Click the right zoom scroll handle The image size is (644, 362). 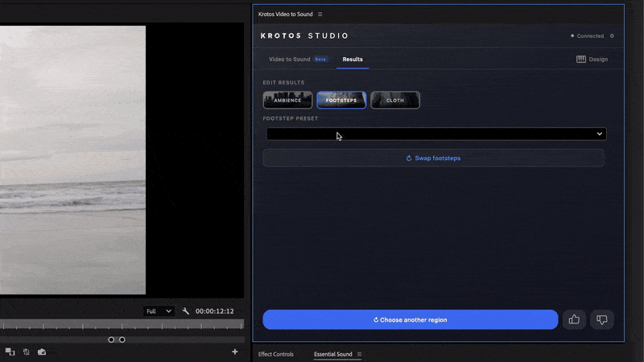(x=122, y=339)
